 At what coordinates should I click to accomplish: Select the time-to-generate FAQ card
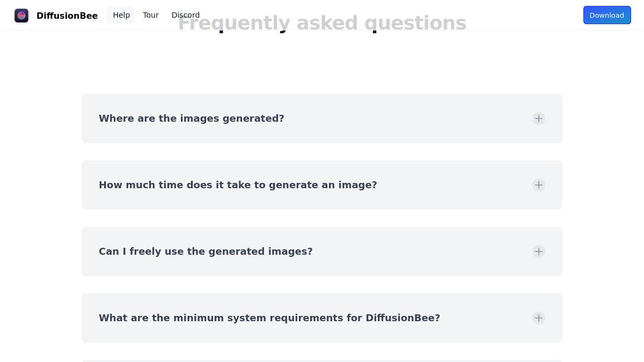point(322,185)
